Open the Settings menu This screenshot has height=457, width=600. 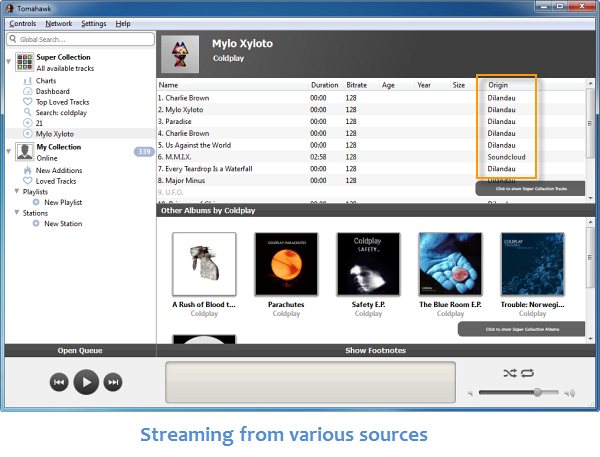pyautogui.click(x=94, y=24)
